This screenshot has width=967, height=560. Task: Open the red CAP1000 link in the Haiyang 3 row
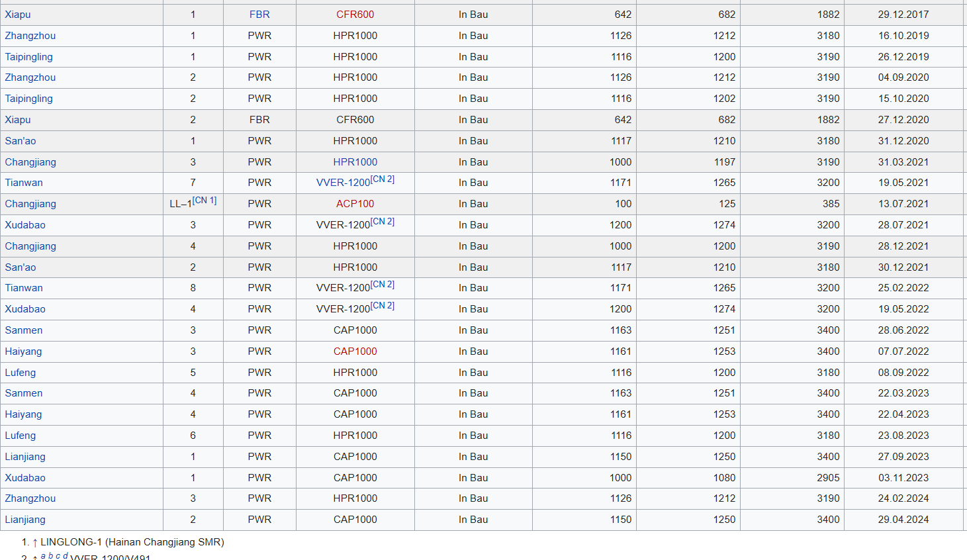click(x=355, y=351)
